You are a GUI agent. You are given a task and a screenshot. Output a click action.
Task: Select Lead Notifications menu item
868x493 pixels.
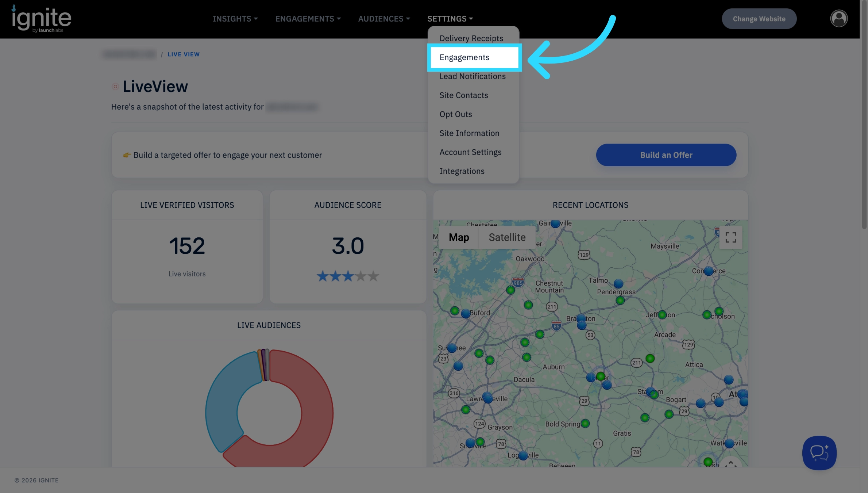pos(472,76)
